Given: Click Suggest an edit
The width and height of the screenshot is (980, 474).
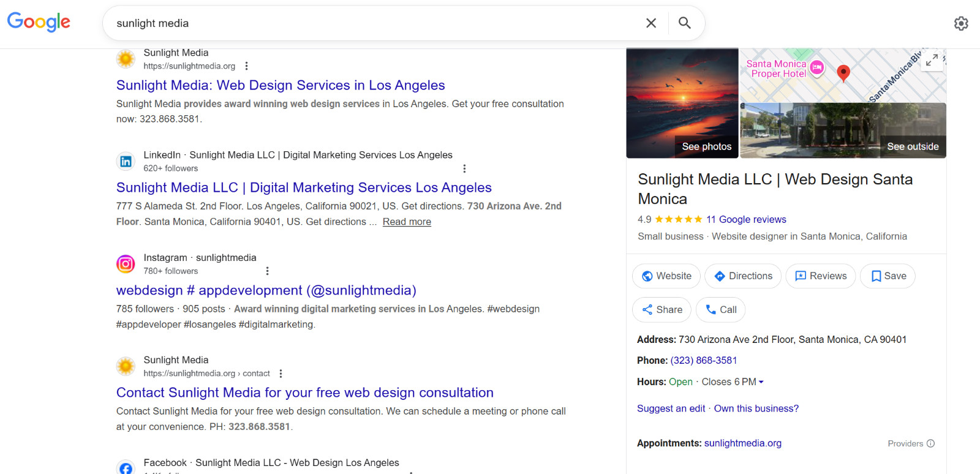Looking at the screenshot, I should pos(671,408).
